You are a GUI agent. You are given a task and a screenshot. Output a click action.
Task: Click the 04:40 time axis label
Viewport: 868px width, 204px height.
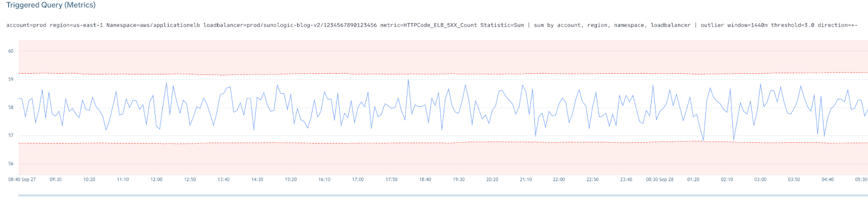[828, 180]
